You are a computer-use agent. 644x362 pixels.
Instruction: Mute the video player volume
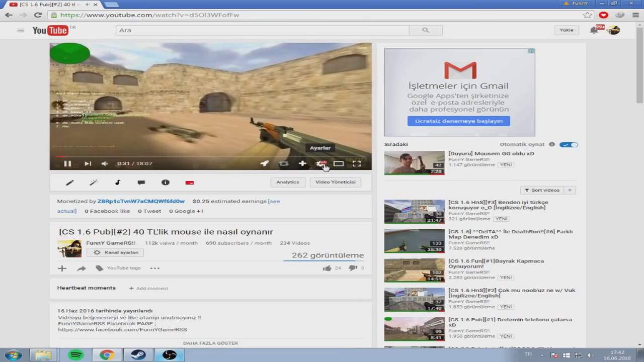pos(104,163)
